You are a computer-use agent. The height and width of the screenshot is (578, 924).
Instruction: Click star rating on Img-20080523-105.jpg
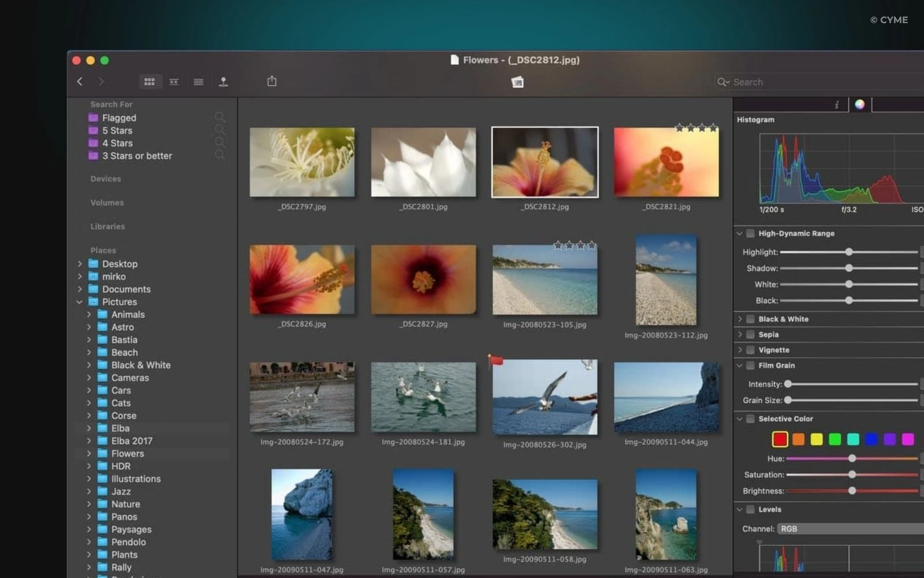tap(575, 245)
